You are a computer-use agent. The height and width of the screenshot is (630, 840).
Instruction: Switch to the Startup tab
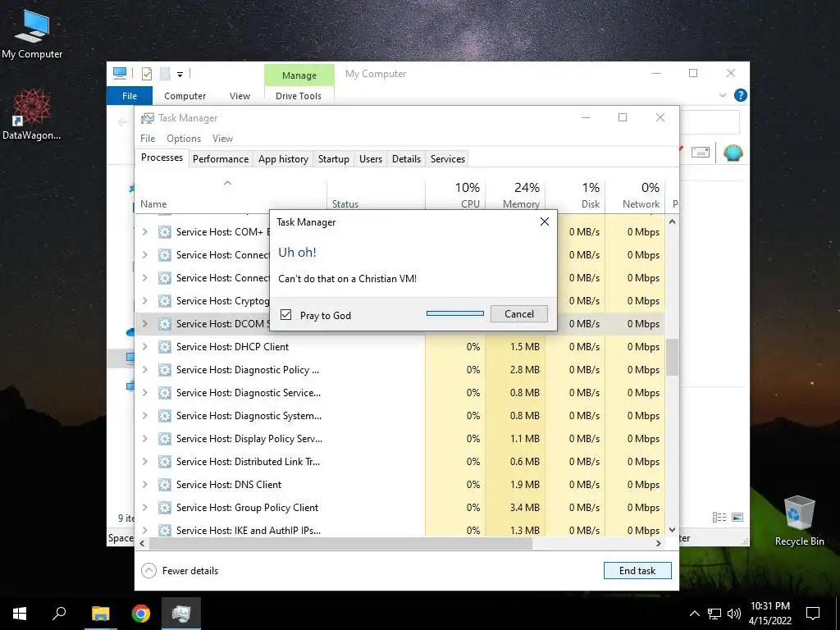(333, 158)
